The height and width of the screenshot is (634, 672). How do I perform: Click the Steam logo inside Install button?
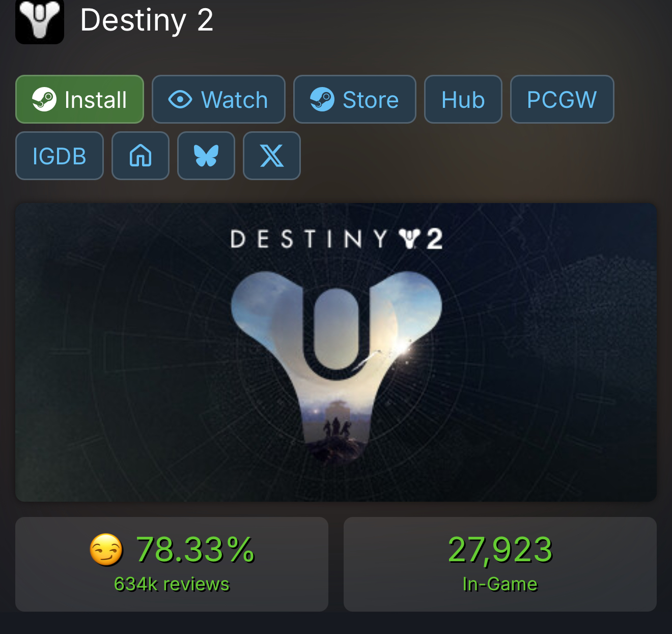(x=44, y=99)
